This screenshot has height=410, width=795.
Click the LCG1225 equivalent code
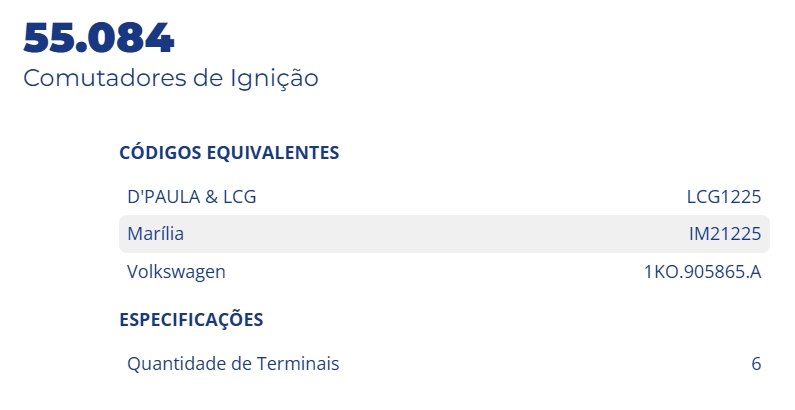(724, 197)
